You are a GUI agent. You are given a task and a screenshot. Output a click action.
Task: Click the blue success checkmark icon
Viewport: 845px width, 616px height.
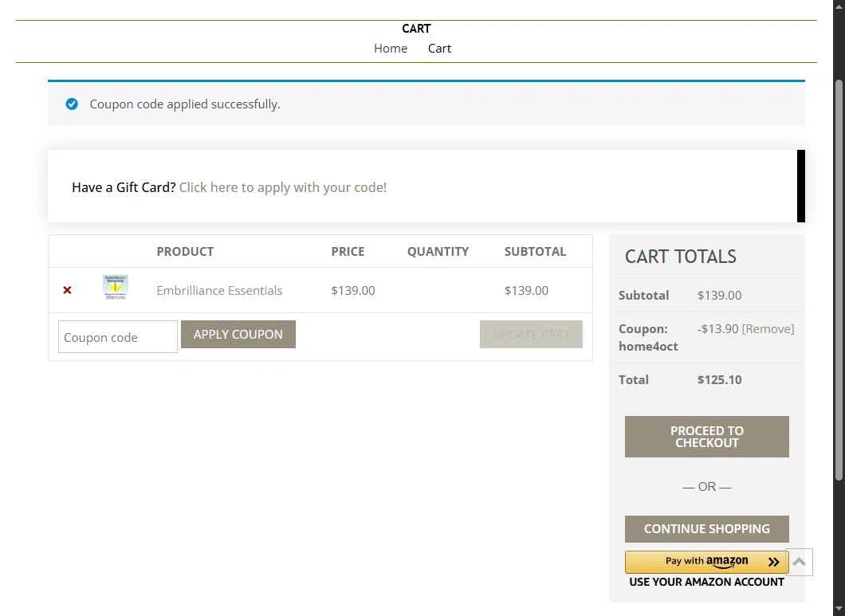point(72,104)
